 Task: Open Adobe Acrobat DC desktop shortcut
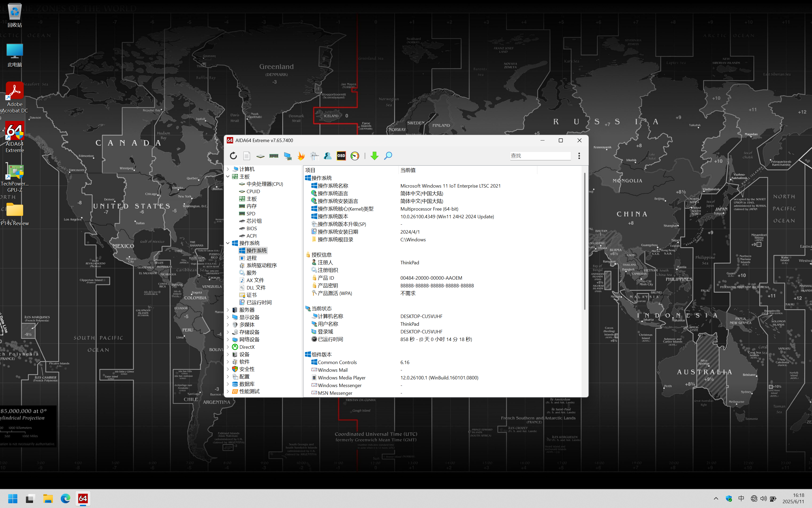[x=15, y=97]
